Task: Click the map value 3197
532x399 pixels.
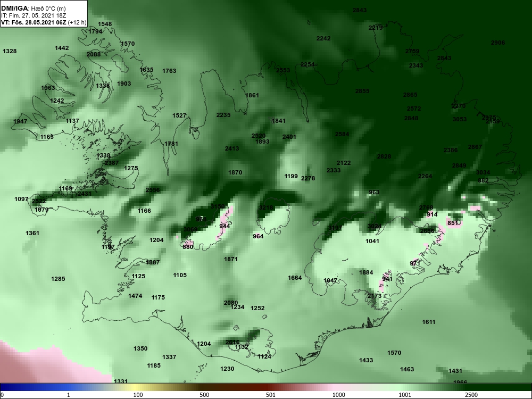Action: point(335,228)
